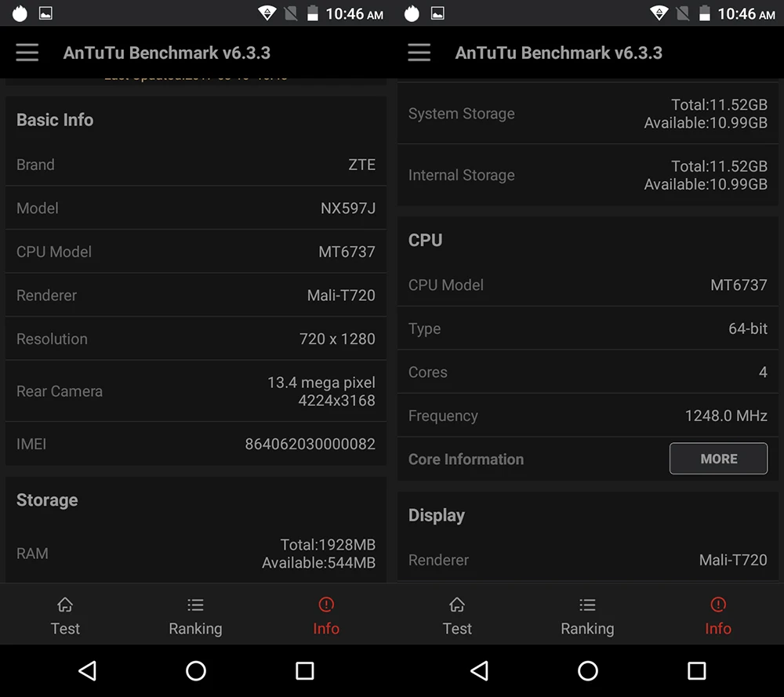Tap Info alert icon on left screen
Image resolution: width=784 pixels, height=697 pixels.
click(326, 604)
